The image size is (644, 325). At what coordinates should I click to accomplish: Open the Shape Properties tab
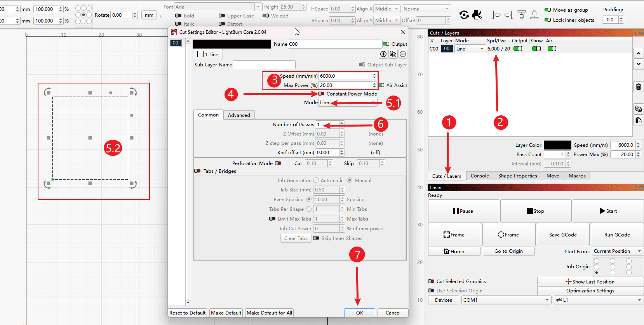tap(517, 176)
